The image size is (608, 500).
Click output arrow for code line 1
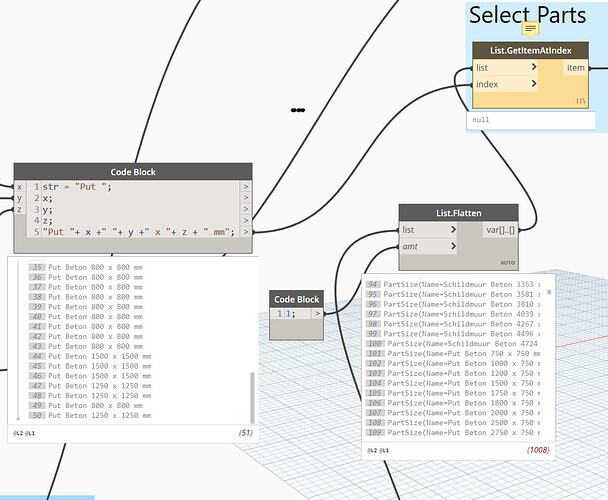(246, 187)
